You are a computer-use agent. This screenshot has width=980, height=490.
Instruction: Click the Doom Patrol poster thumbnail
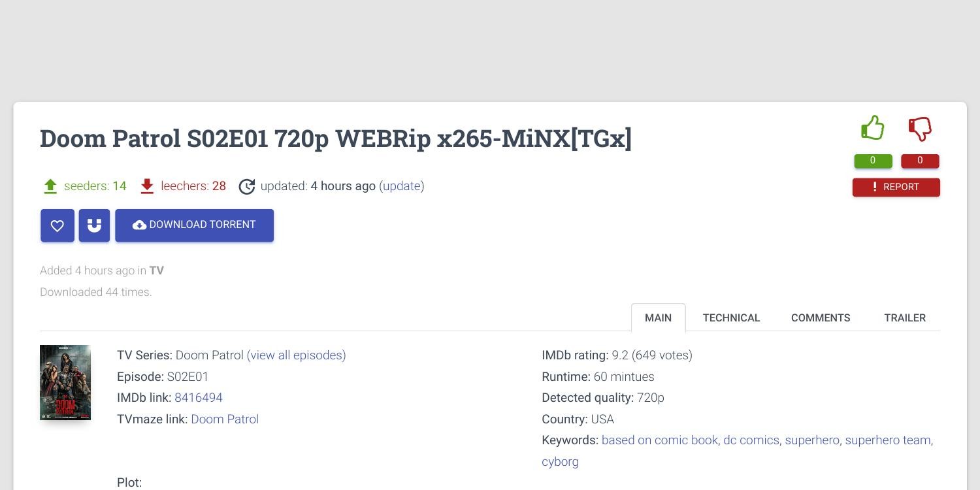pyautogui.click(x=65, y=382)
